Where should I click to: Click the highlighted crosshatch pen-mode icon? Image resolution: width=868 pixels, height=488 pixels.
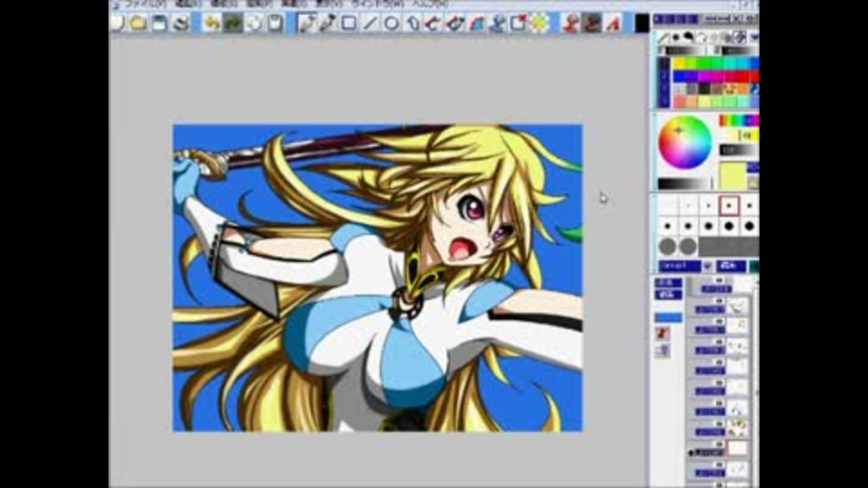[739, 38]
